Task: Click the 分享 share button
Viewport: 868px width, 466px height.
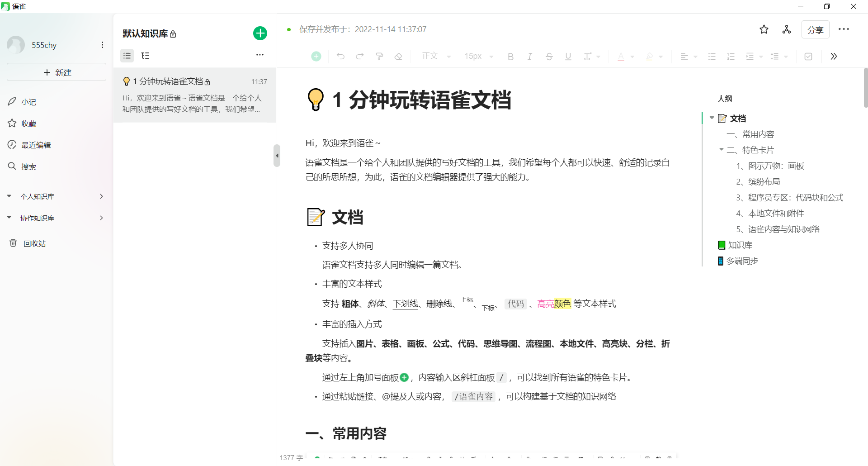Action: tap(816, 29)
